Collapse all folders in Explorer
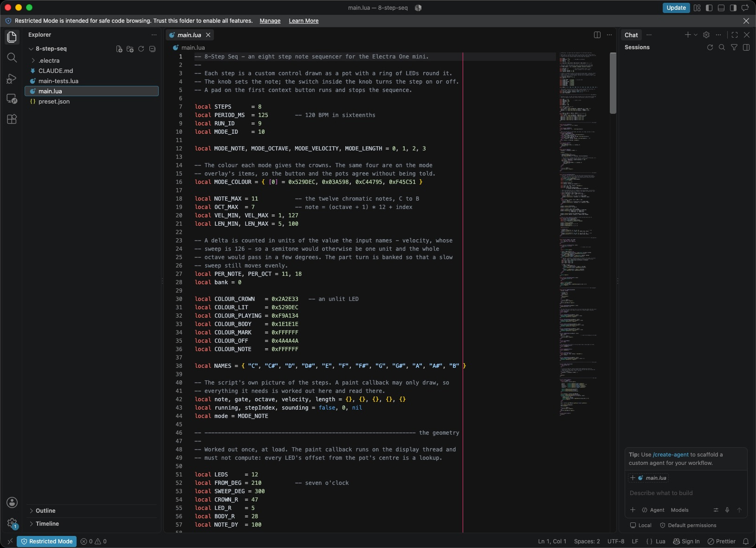 [153, 49]
